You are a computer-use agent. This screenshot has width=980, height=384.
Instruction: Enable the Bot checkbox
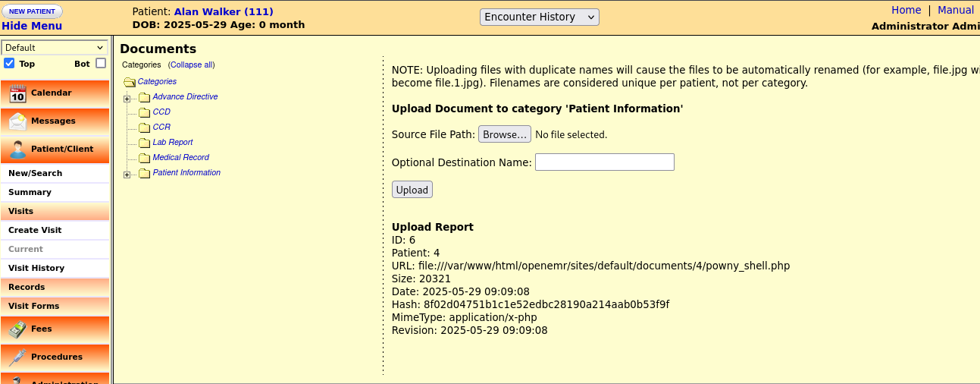pos(100,64)
